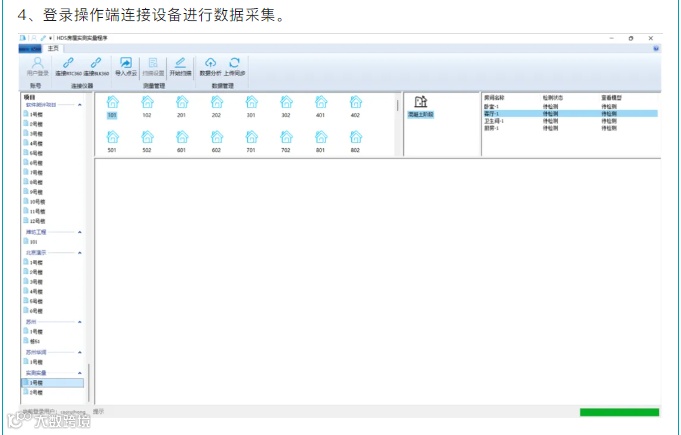Select room 102 house icon
Screen dimensions: 681x435
[x=147, y=102]
